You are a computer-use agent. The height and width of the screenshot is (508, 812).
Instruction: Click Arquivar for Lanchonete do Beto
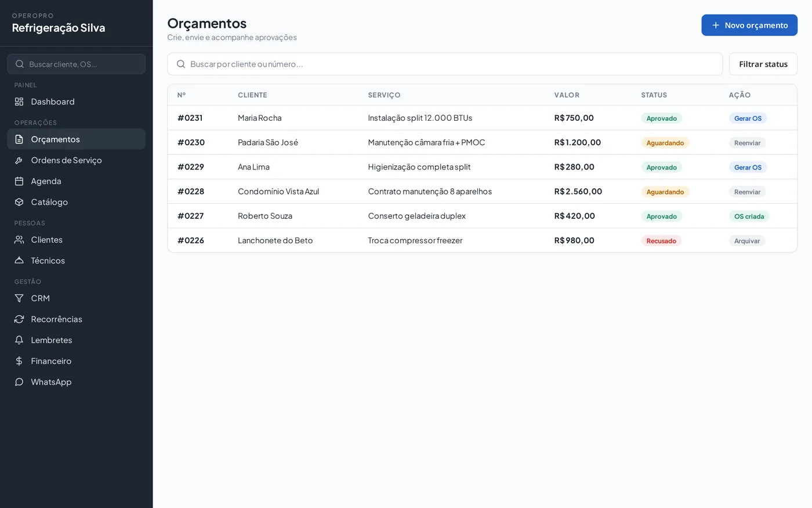(x=747, y=241)
